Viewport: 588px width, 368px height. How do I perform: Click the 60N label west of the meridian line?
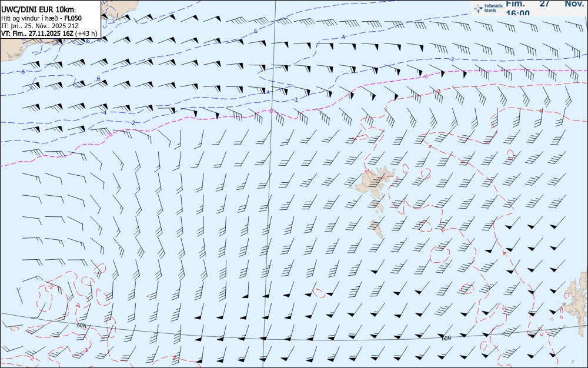[81, 326]
